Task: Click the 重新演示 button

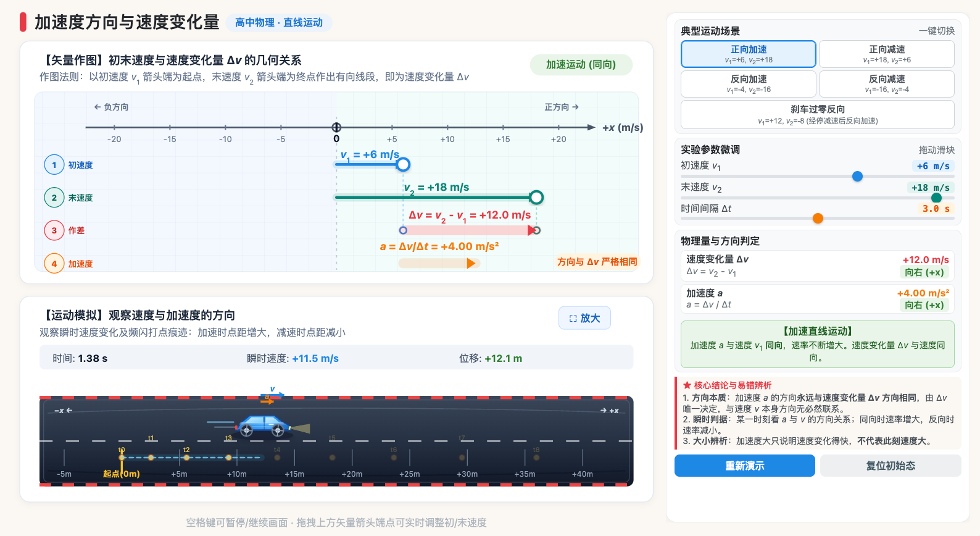Action: (x=745, y=466)
